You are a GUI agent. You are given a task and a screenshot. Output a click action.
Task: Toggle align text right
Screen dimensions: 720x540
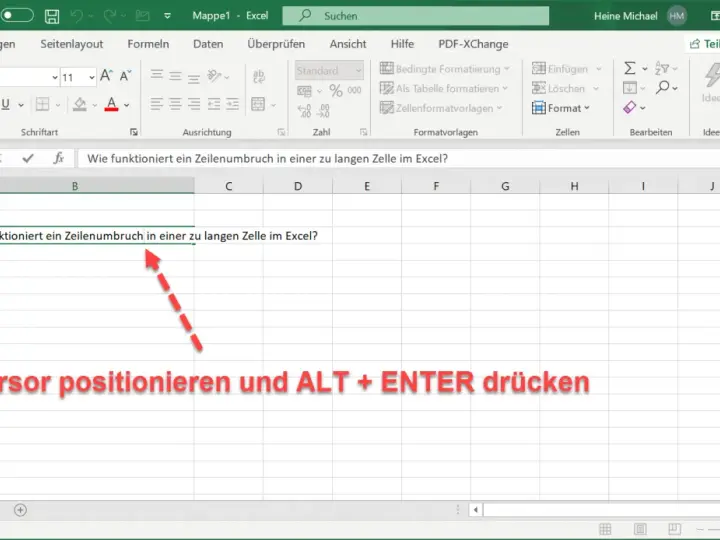(194, 104)
